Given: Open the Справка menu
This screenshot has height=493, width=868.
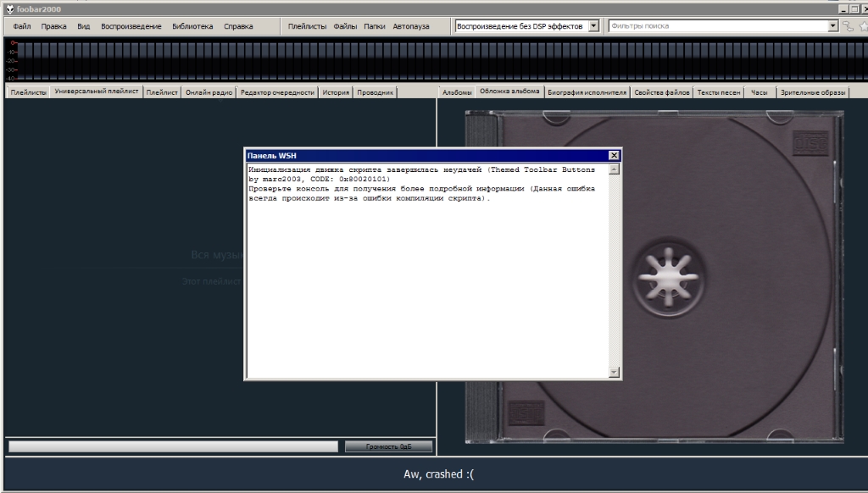Looking at the screenshot, I should pos(238,26).
